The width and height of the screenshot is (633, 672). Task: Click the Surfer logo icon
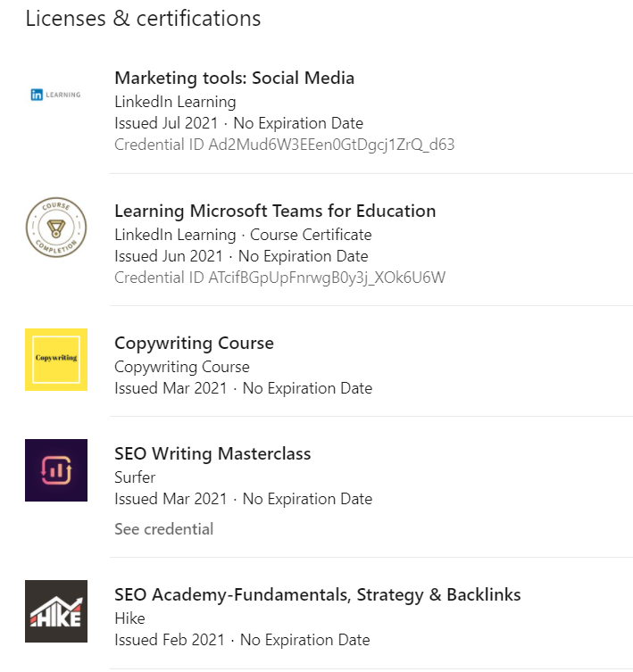pyautogui.click(x=56, y=469)
